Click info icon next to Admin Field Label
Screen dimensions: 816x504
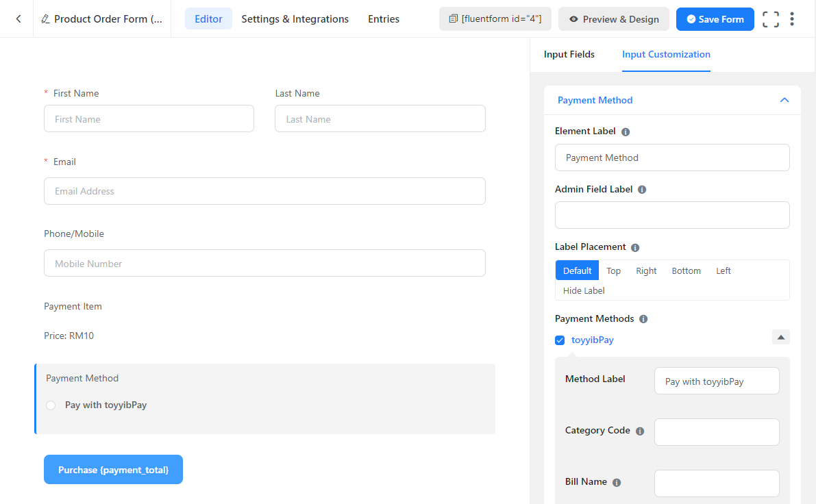642,190
